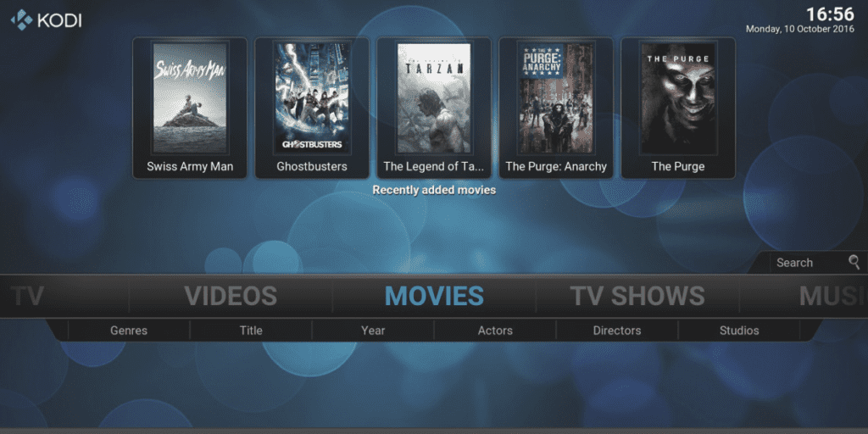Go to the TV SHOWS section
The width and height of the screenshot is (868, 434).
pyautogui.click(x=637, y=296)
